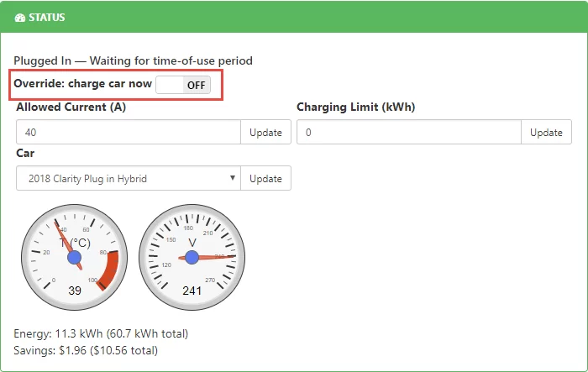Click the arrow on the 2018 Clarity dropdown

pyautogui.click(x=232, y=179)
